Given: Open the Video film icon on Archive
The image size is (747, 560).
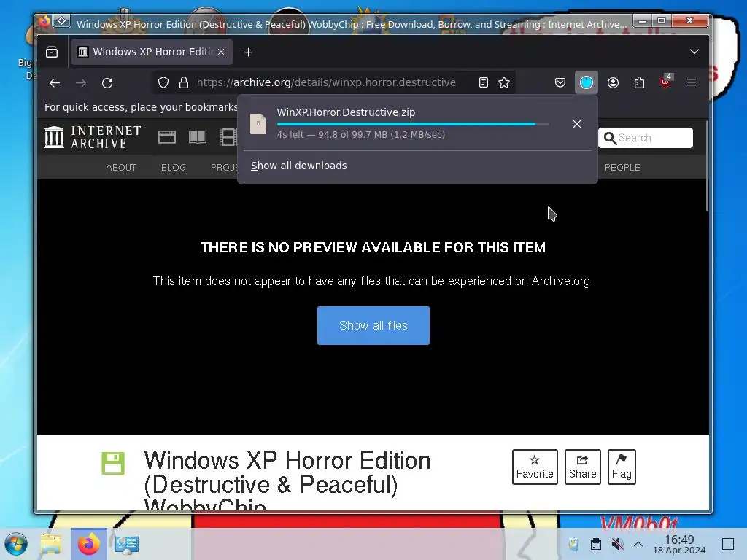Looking at the screenshot, I should [x=228, y=137].
